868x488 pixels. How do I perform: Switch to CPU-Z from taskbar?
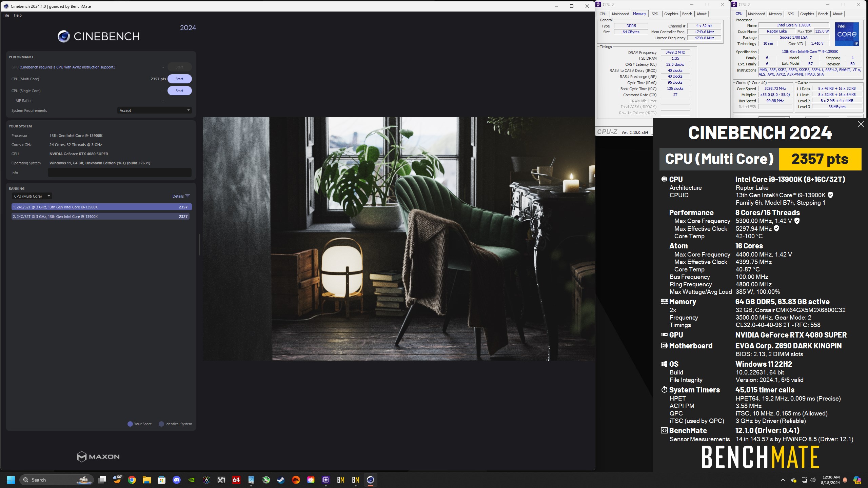pyautogui.click(x=326, y=480)
